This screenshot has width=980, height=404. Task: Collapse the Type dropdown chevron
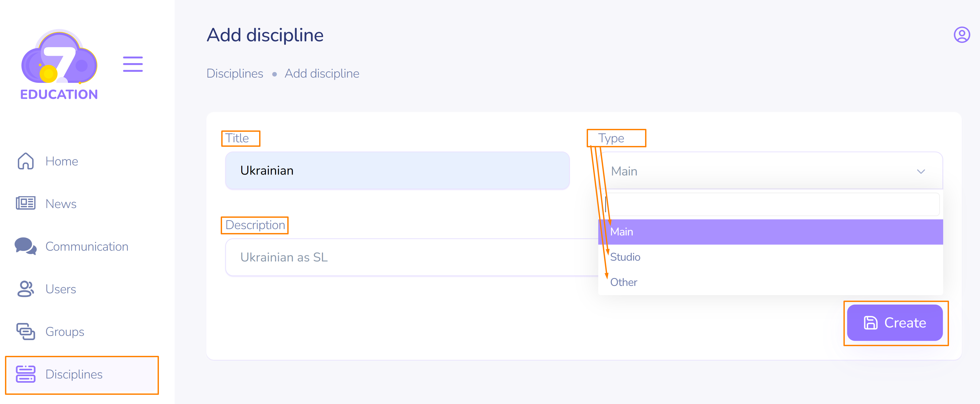pos(921,171)
